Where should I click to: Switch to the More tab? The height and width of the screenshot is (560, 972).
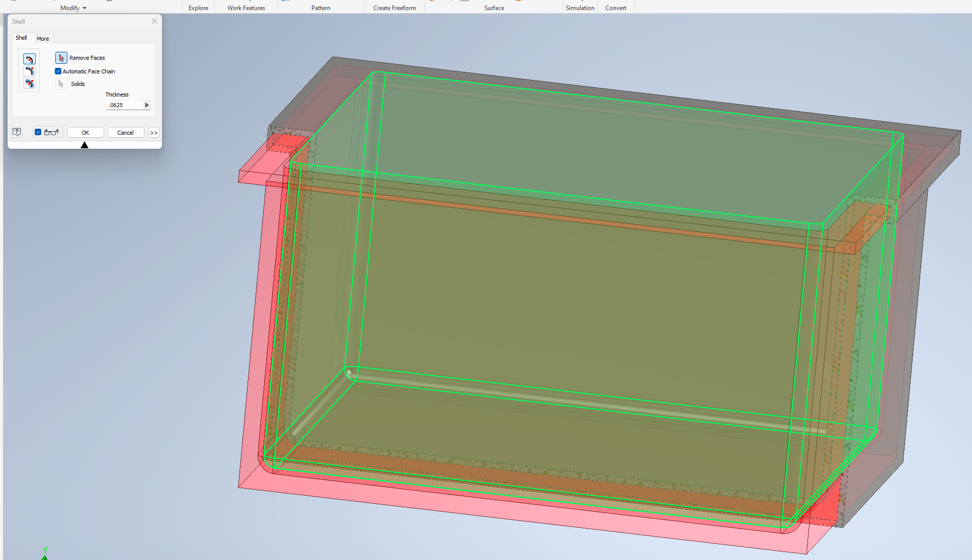[43, 39]
